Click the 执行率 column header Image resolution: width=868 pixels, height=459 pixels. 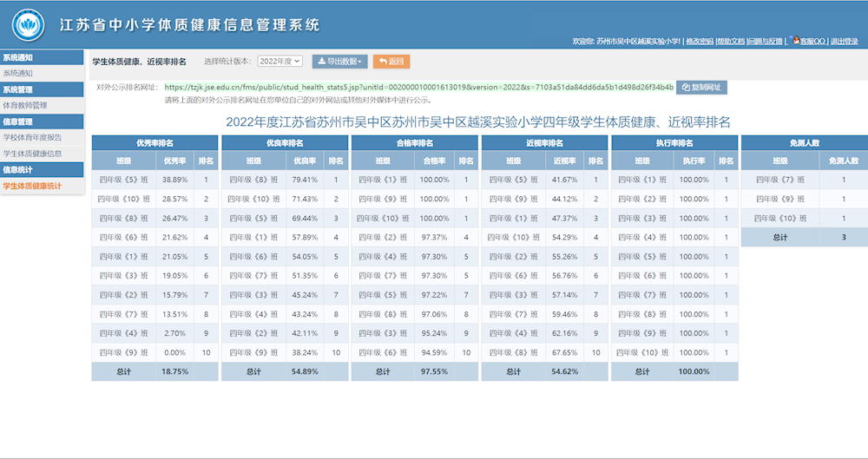pos(694,161)
